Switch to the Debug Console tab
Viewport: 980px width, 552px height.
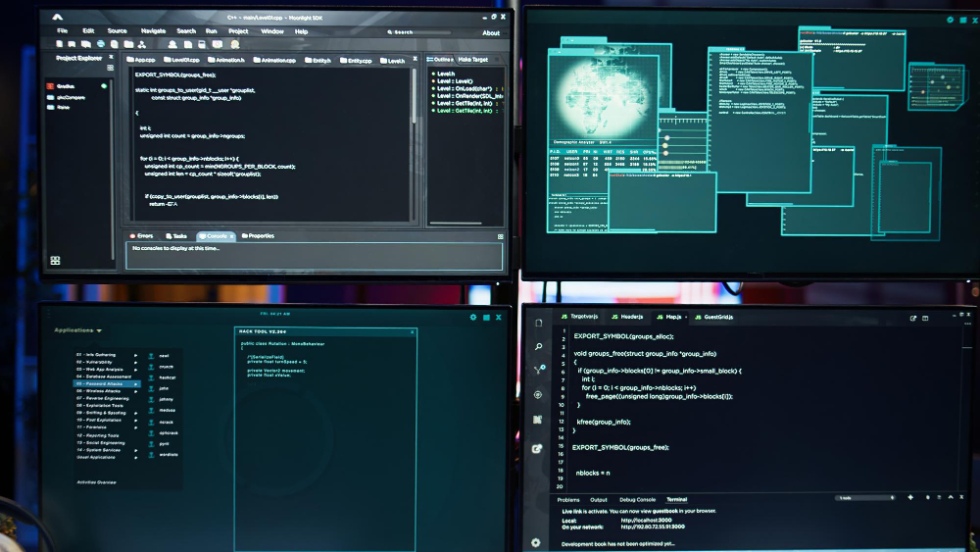(637, 500)
